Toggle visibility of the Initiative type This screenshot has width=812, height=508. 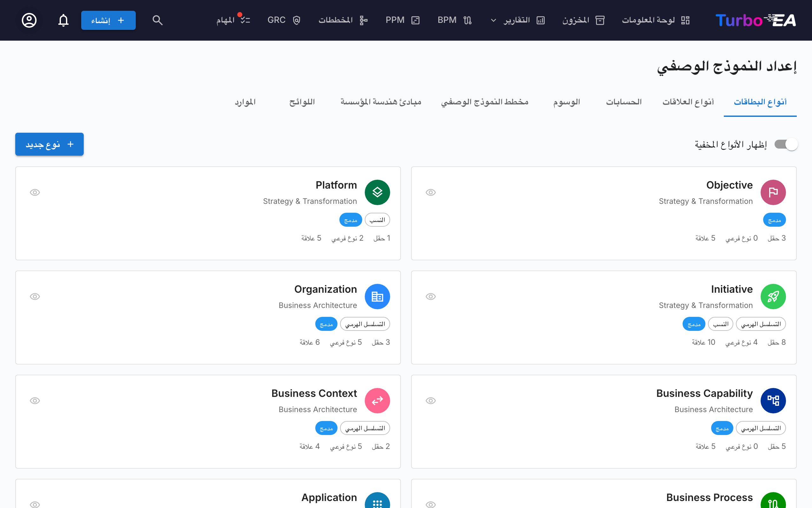431,296
